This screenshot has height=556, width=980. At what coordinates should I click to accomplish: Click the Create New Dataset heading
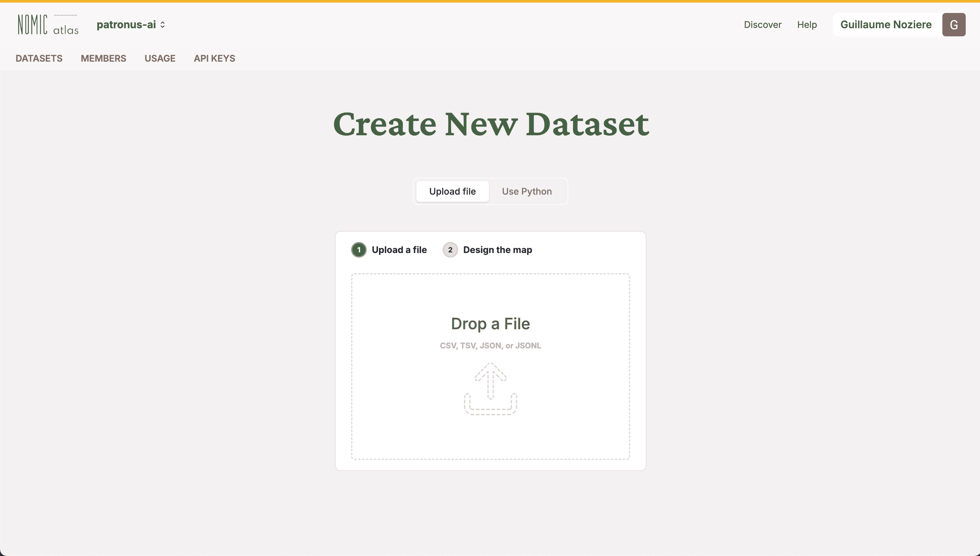(491, 124)
